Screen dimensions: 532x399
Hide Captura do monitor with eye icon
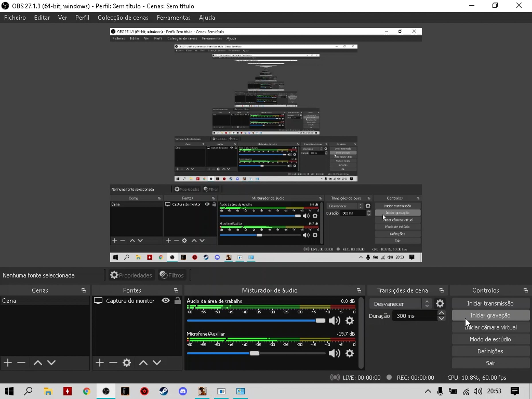[x=166, y=301]
